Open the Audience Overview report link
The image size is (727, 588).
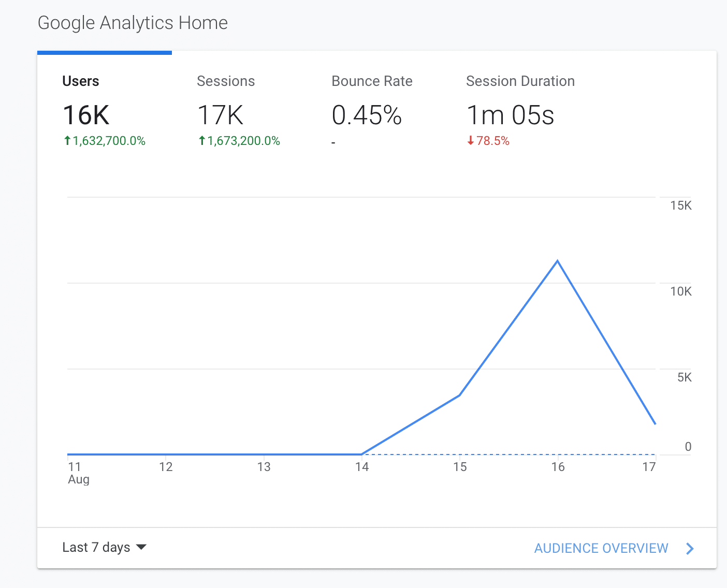tap(601, 548)
